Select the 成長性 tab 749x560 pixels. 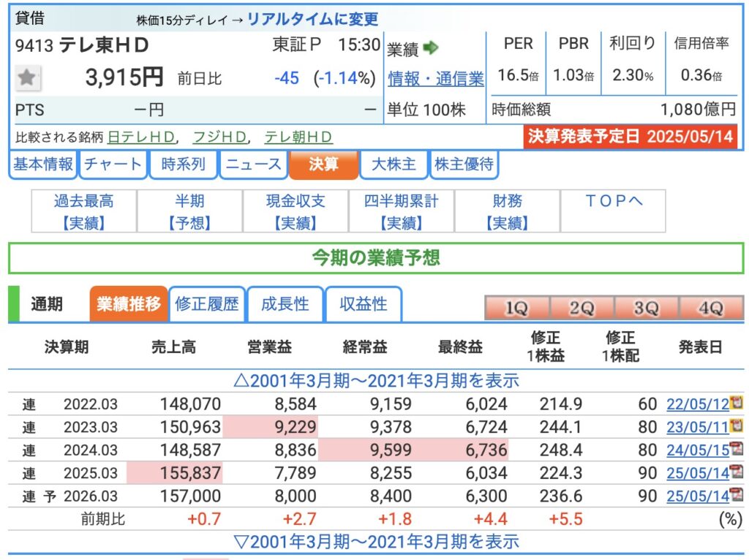coord(285,304)
